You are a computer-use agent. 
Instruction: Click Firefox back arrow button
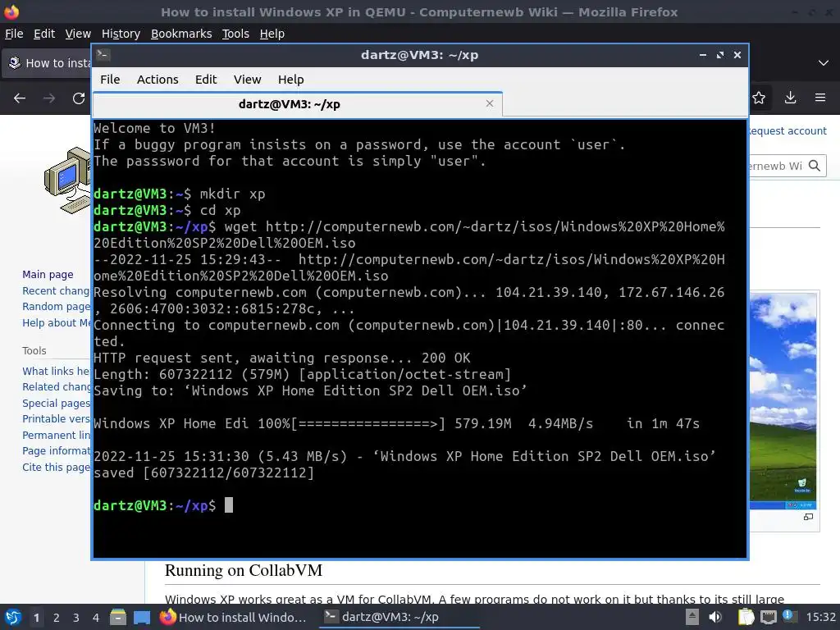(x=20, y=98)
